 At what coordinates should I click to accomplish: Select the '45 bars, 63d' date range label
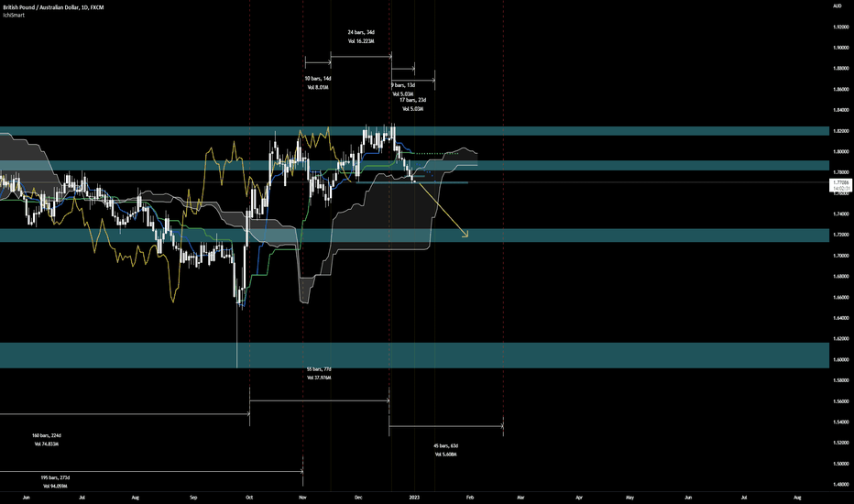point(445,445)
